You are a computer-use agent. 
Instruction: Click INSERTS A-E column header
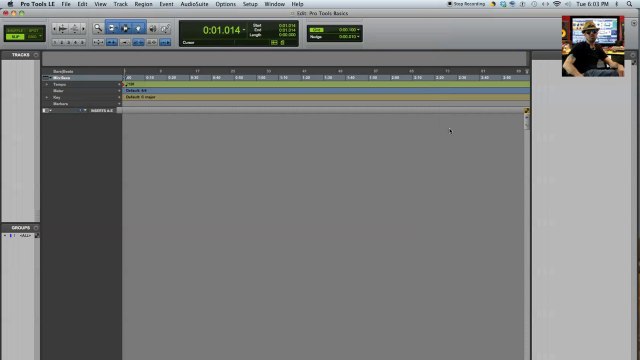tap(102, 111)
